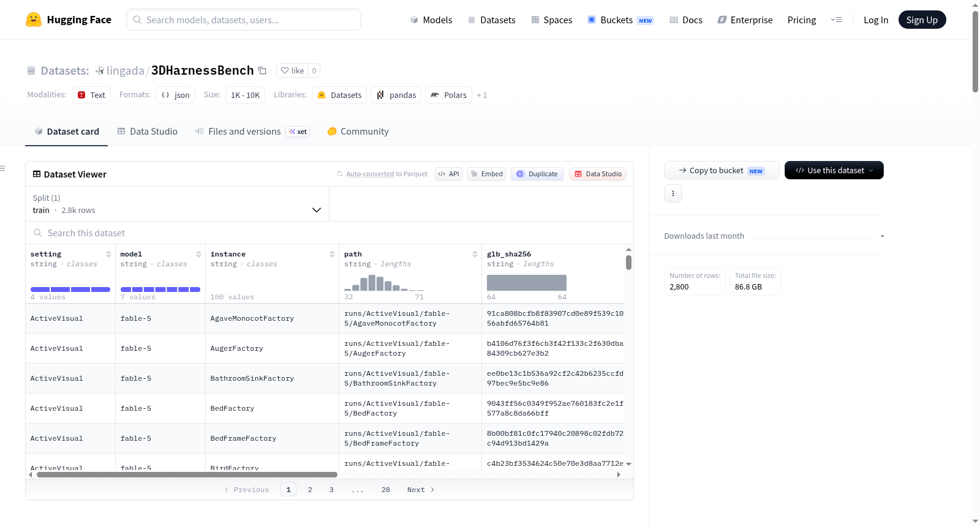Click the Duplicate button
This screenshot has height=527, width=980.
tap(537, 174)
